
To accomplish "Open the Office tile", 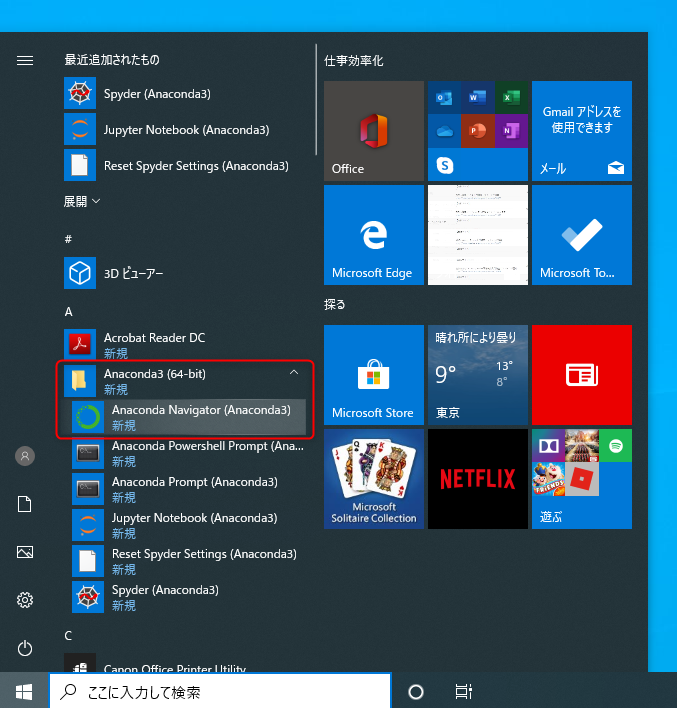I will 373,131.
